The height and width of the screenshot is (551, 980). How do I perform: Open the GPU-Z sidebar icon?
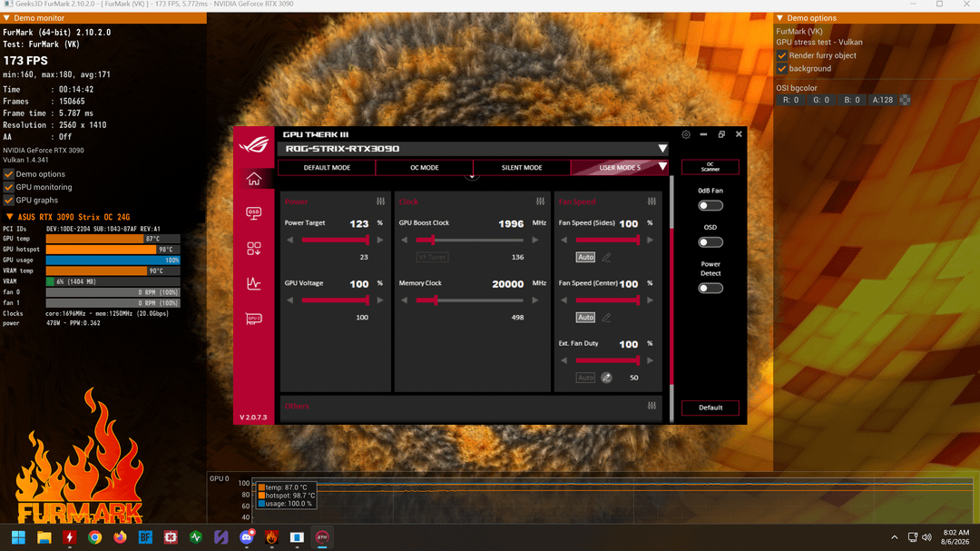(x=254, y=319)
